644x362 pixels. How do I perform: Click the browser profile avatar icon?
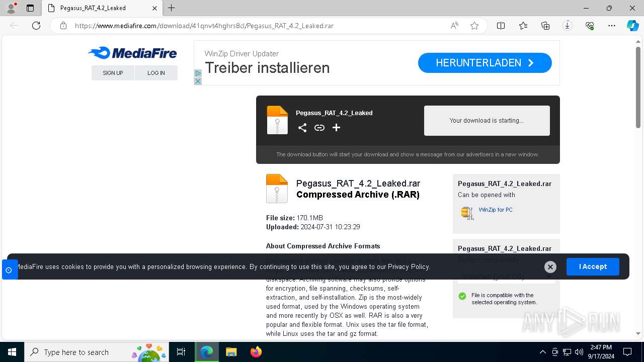11,8
